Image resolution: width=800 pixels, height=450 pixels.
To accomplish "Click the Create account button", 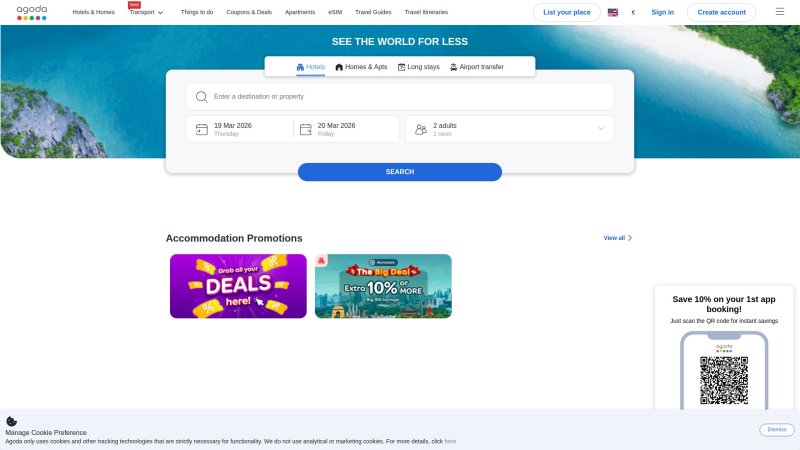I will pyautogui.click(x=721, y=12).
